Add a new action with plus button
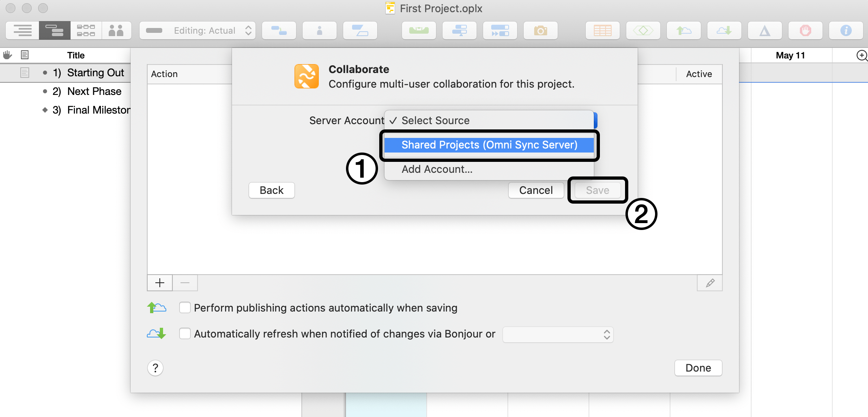Image resolution: width=868 pixels, height=417 pixels. pyautogui.click(x=160, y=283)
